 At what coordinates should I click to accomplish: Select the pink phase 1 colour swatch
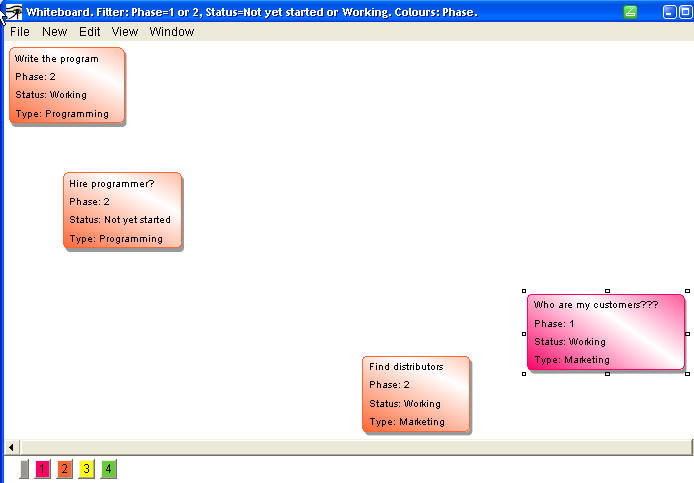point(42,469)
